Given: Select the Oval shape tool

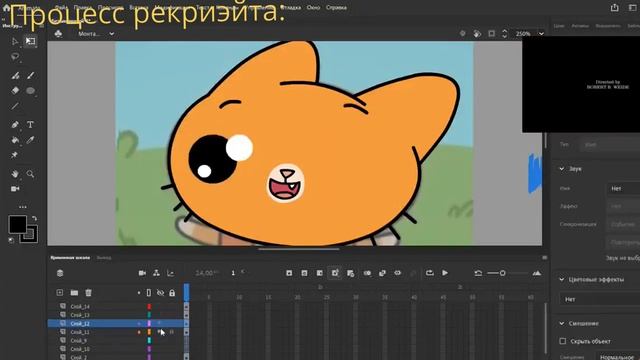Looking at the screenshot, I should click(x=30, y=91).
